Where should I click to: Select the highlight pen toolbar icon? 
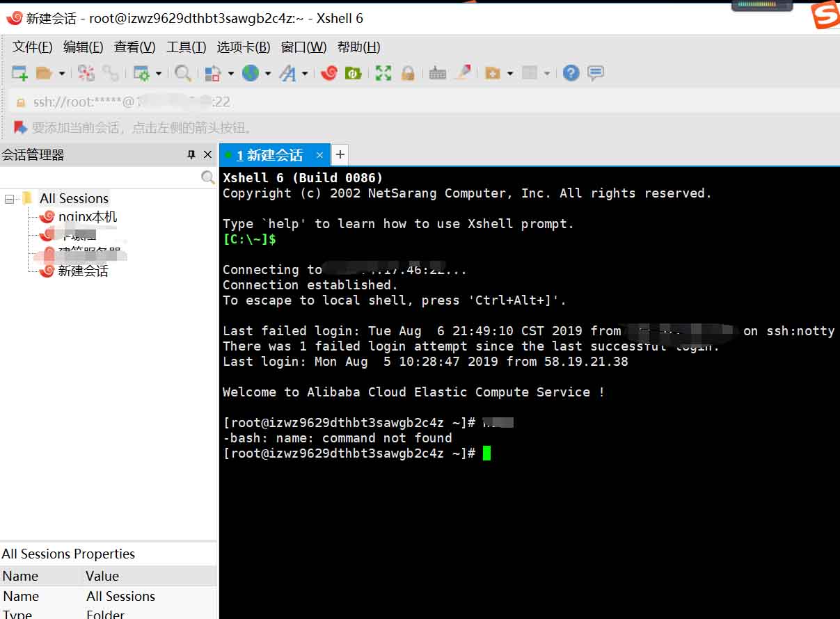(x=463, y=72)
